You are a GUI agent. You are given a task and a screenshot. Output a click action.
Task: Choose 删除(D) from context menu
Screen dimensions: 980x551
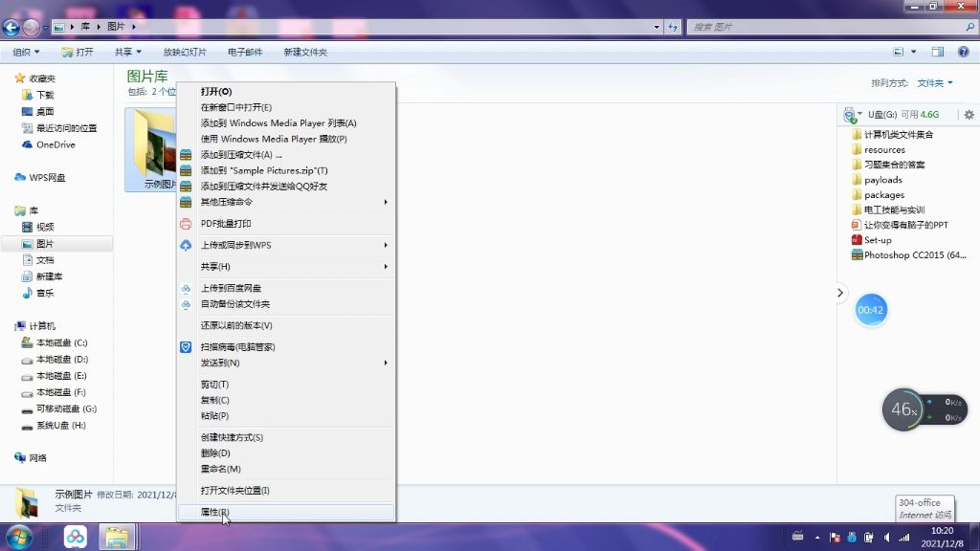coord(286,452)
